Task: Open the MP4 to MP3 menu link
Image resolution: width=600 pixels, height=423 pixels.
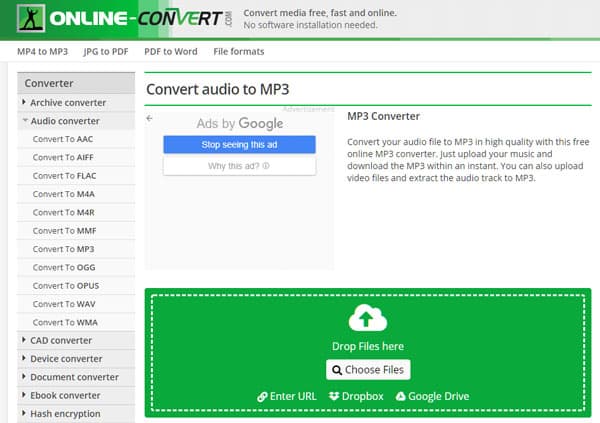Action: point(42,51)
